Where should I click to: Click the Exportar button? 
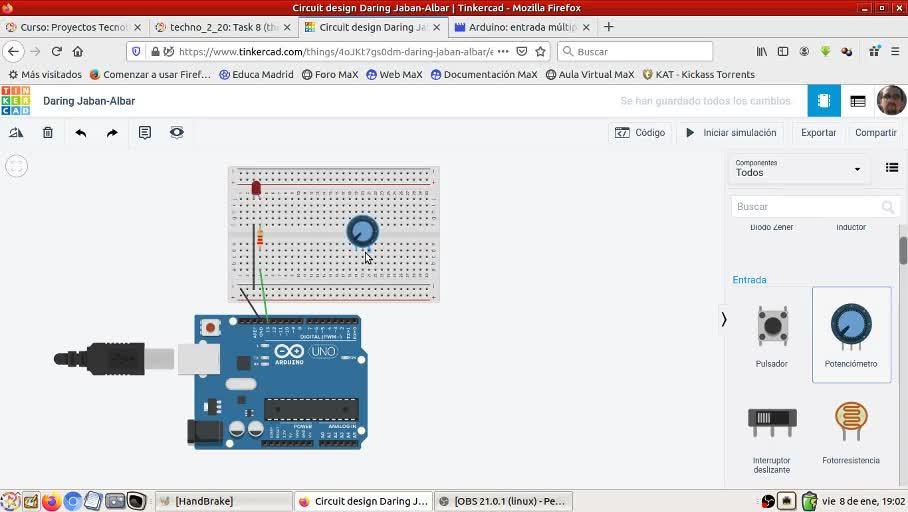pos(818,133)
